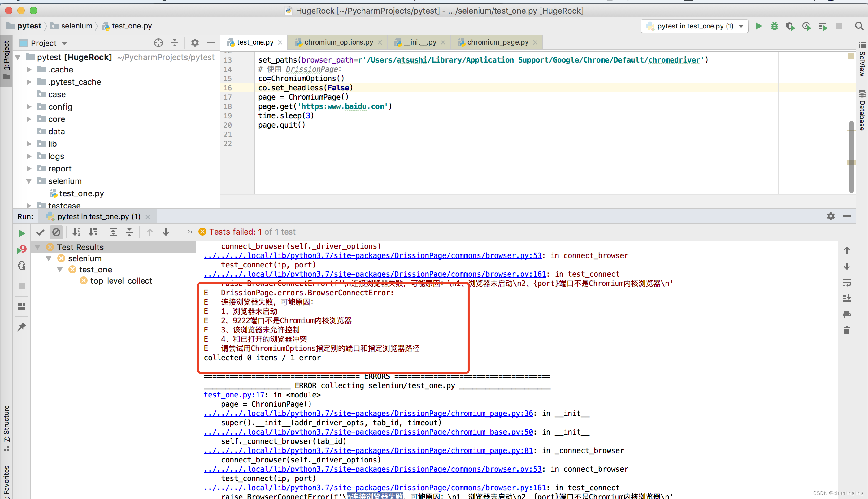Switch to __init__.py tab
Screen dimensions: 868x499
point(420,42)
